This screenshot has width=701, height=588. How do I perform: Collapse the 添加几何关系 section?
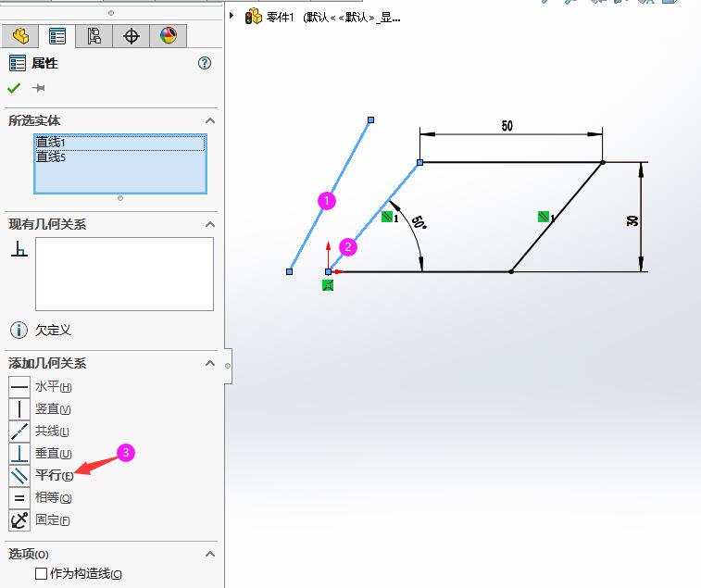click(x=209, y=363)
